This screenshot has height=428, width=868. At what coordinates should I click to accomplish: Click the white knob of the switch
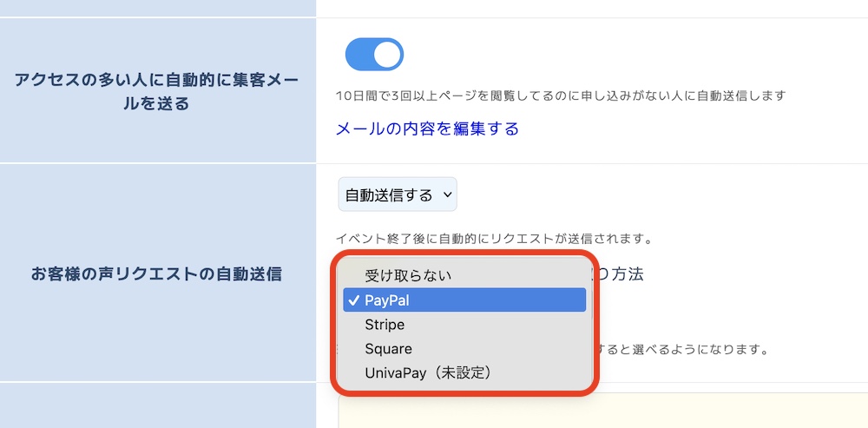coord(388,54)
